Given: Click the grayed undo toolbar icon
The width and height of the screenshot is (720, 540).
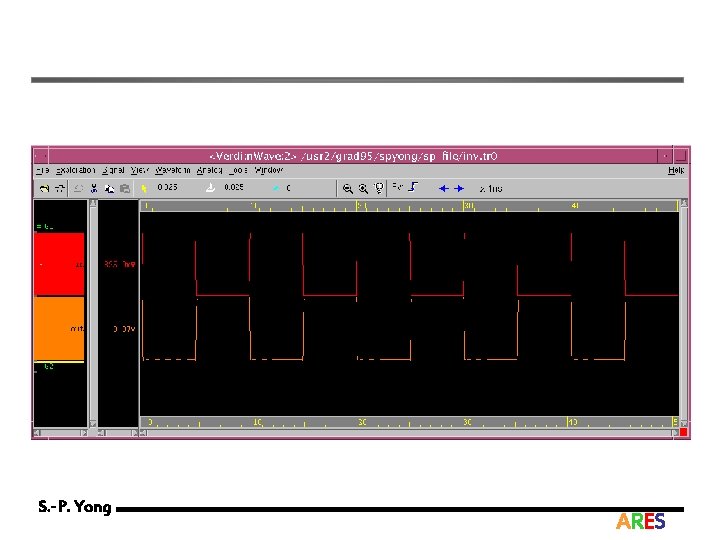Looking at the screenshot, I should [79, 188].
